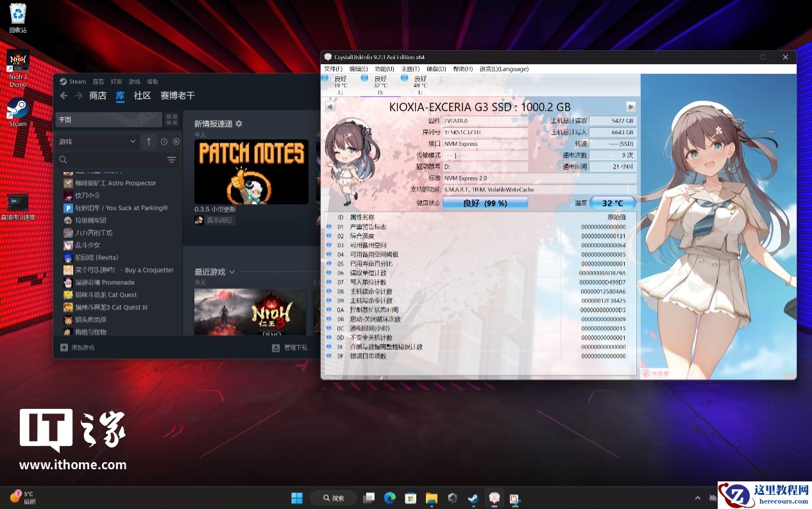This screenshot has width=812, height=509.
Task: Switch to Steam from the taskbar
Action: [473, 498]
